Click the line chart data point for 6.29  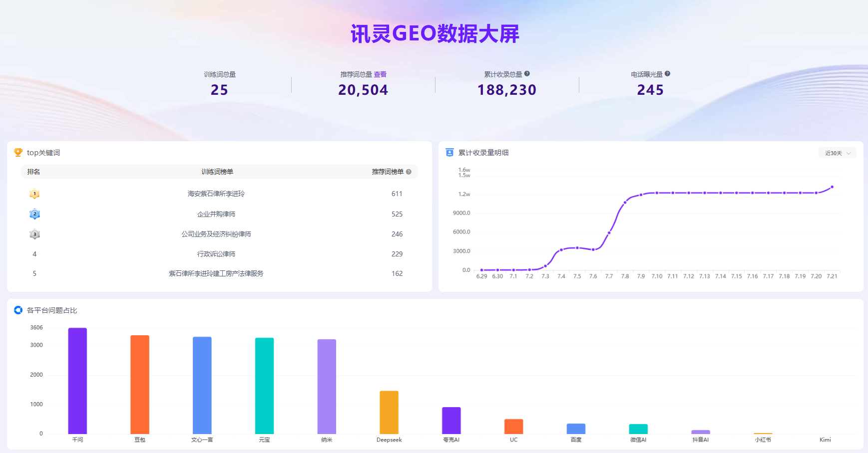coord(481,270)
